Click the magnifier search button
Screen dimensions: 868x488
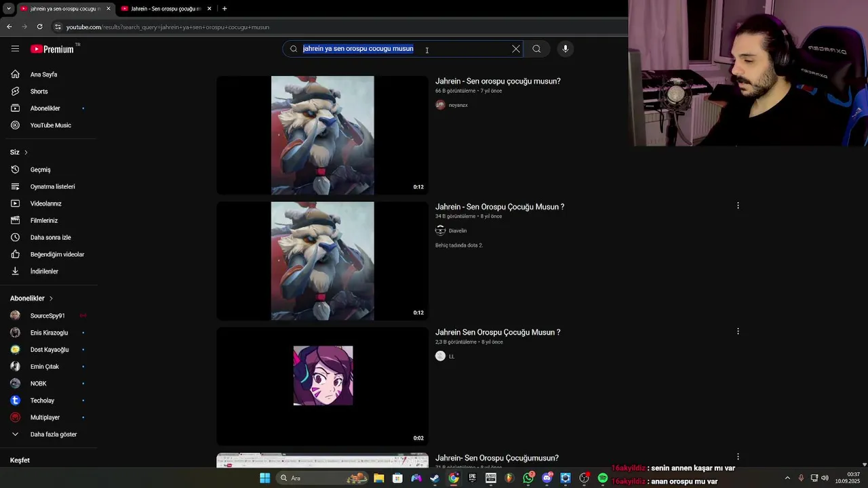point(536,49)
